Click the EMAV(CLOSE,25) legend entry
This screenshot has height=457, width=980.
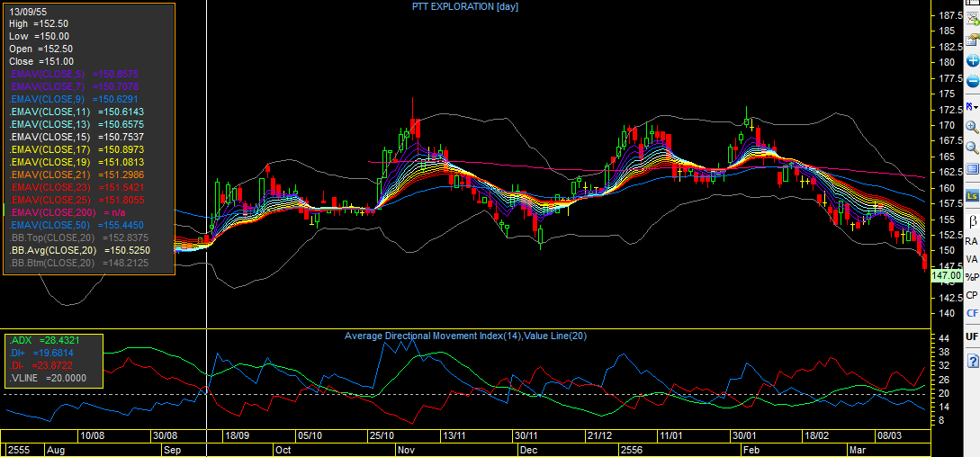[76, 200]
